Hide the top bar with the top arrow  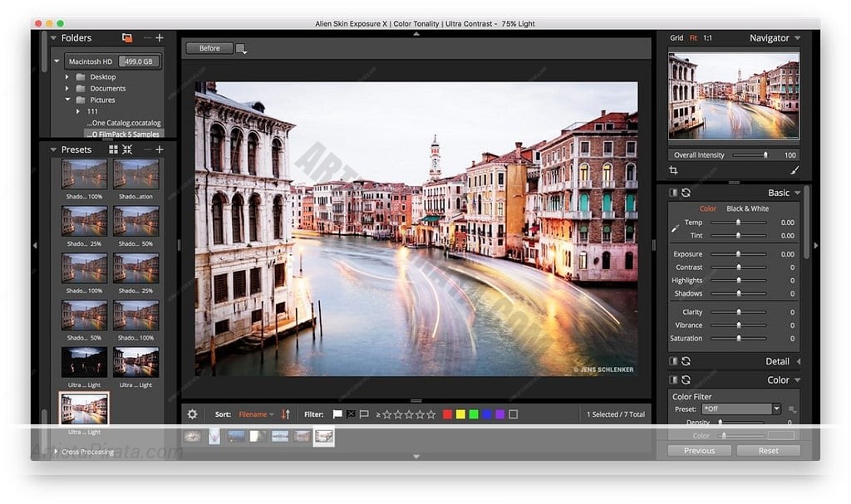(x=416, y=34)
